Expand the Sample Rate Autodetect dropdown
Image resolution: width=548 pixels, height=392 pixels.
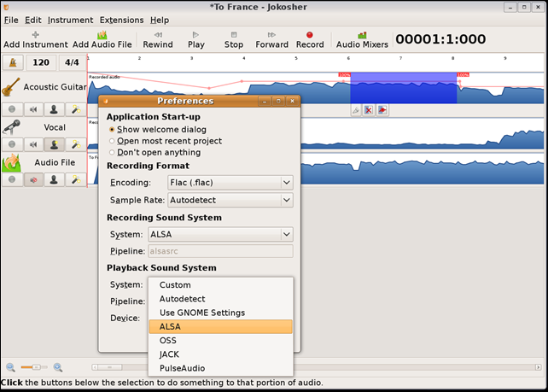click(229, 200)
